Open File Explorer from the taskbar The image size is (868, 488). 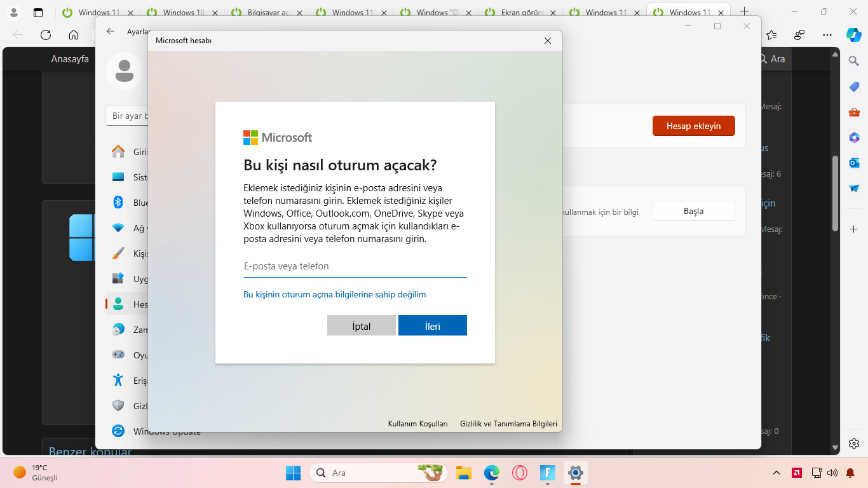(463, 473)
